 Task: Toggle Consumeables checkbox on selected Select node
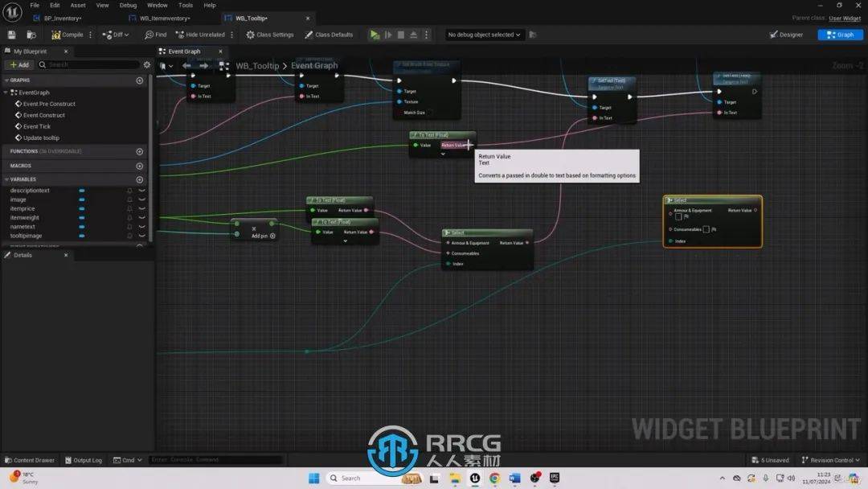[x=706, y=229]
